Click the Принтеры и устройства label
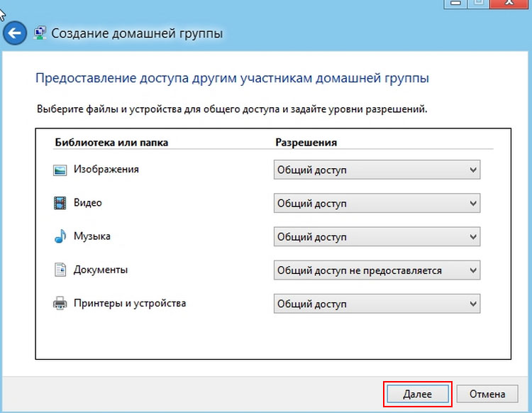This screenshot has height=413, width=532. point(130,303)
